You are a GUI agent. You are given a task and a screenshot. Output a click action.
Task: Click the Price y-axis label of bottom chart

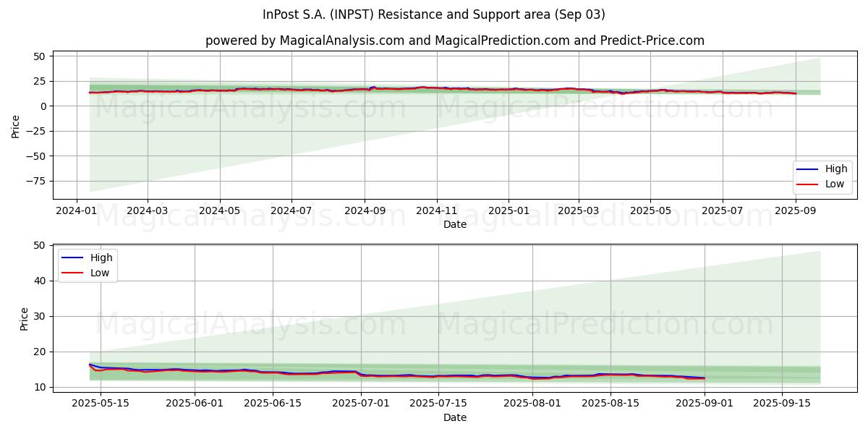tap(25, 319)
